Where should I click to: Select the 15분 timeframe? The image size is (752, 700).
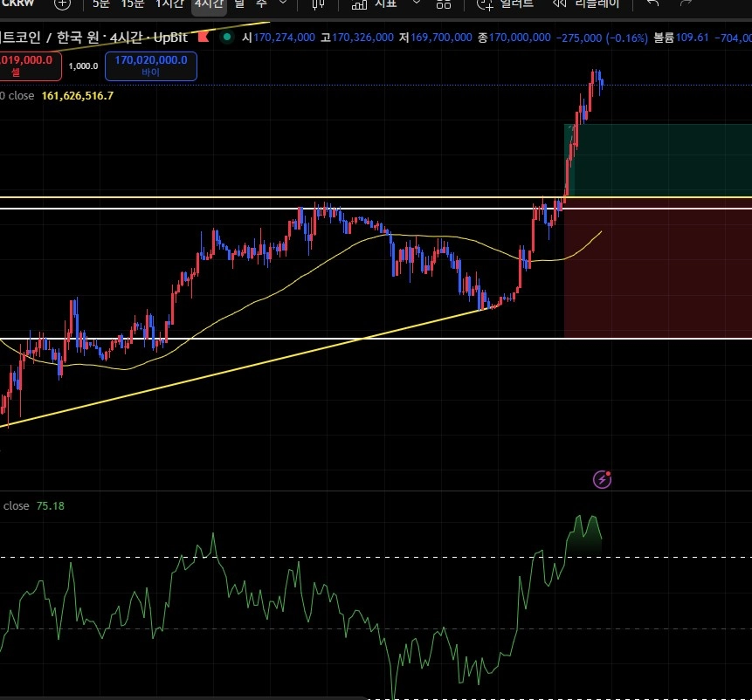pos(133,3)
